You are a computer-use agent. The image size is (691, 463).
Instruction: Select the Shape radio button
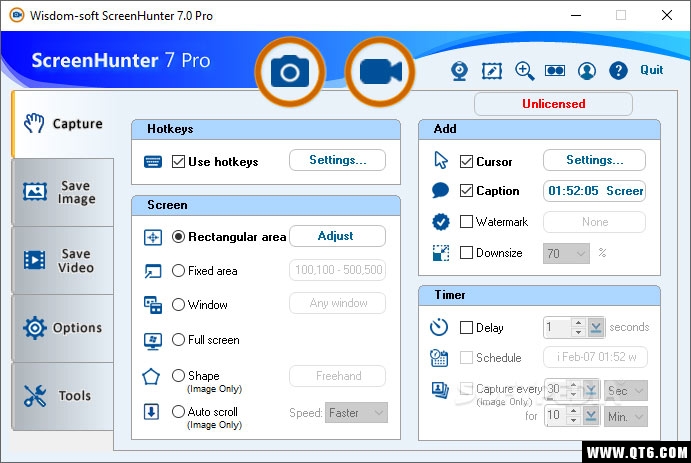click(178, 376)
